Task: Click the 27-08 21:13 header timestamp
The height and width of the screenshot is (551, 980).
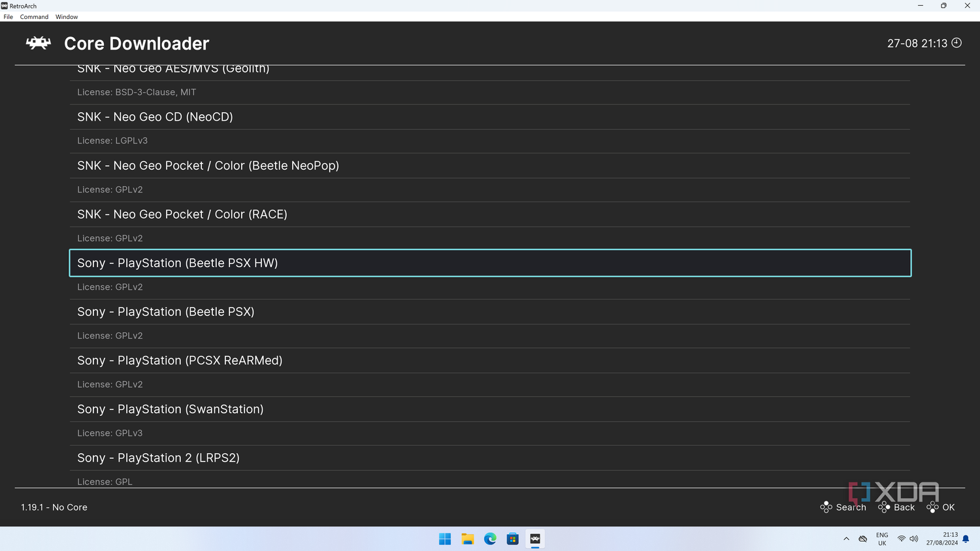Action: pos(917,44)
